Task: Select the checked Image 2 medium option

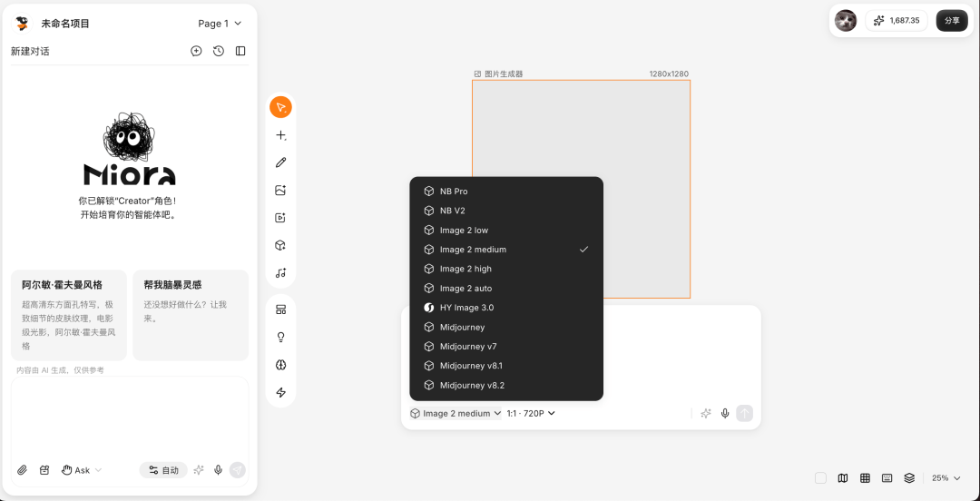Action: pyautogui.click(x=506, y=250)
